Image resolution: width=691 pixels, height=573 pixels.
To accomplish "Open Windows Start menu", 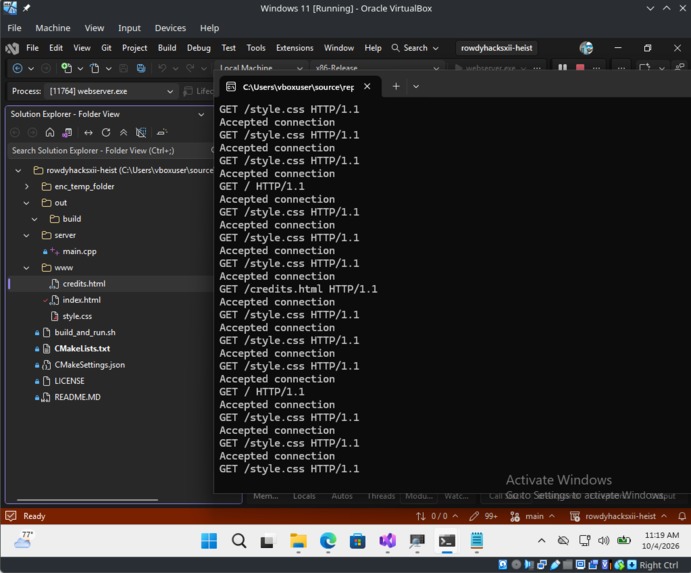I will [209, 541].
